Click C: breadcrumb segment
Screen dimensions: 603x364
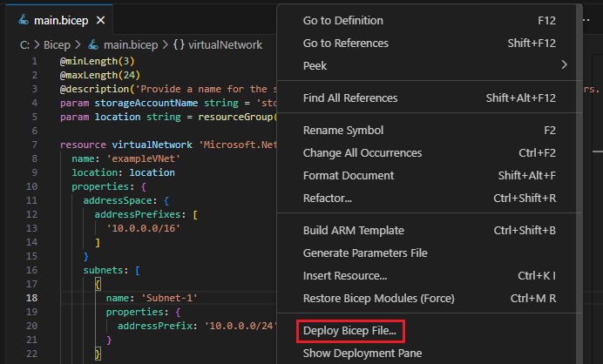[24, 45]
